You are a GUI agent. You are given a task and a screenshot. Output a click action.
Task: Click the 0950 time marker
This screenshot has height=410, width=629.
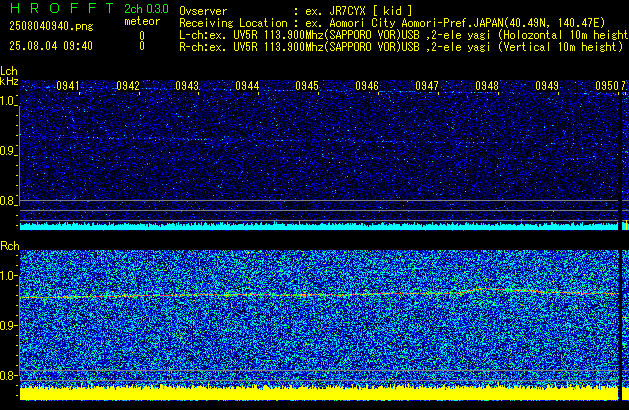pyautogui.click(x=607, y=86)
